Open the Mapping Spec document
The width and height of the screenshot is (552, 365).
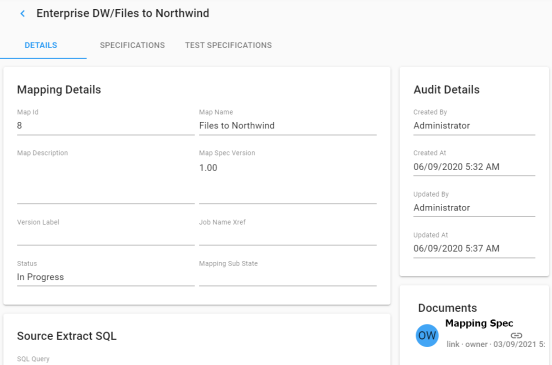(x=479, y=323)
